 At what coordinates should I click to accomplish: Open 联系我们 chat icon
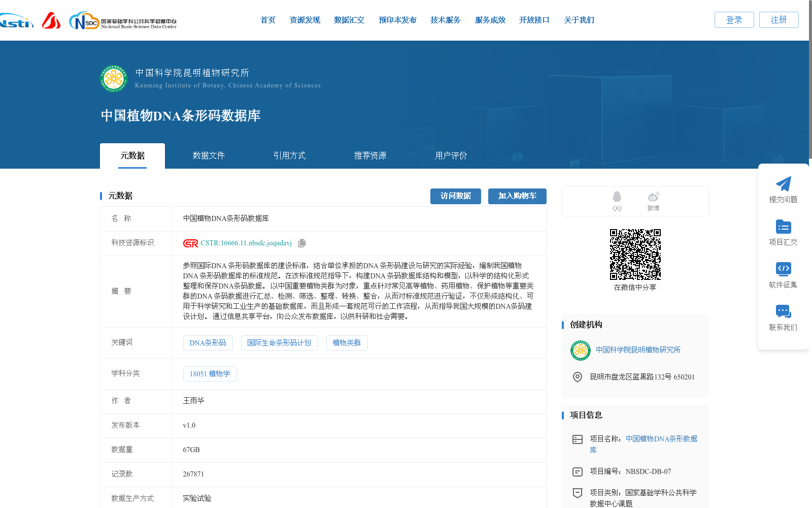(783, 311)
